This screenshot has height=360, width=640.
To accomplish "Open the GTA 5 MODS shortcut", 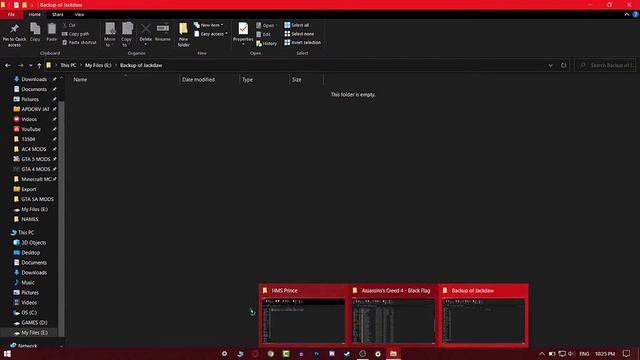I will click(x=36, y=159).
